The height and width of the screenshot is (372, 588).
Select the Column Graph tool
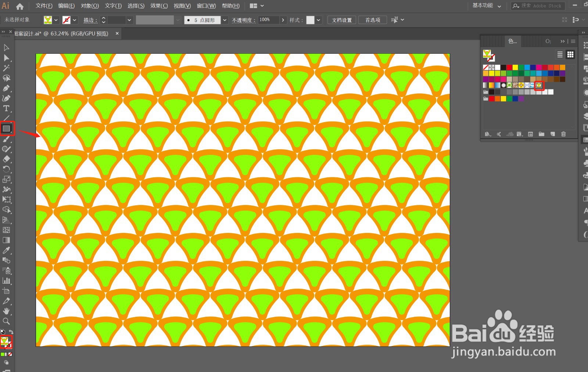6,281
